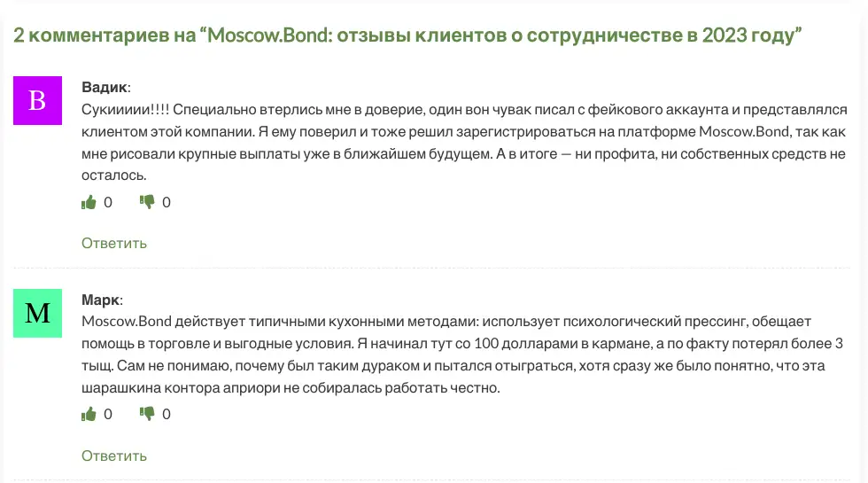Select the author name Вадик
Screen dimensions: 868x483
[x=105, y=87]
